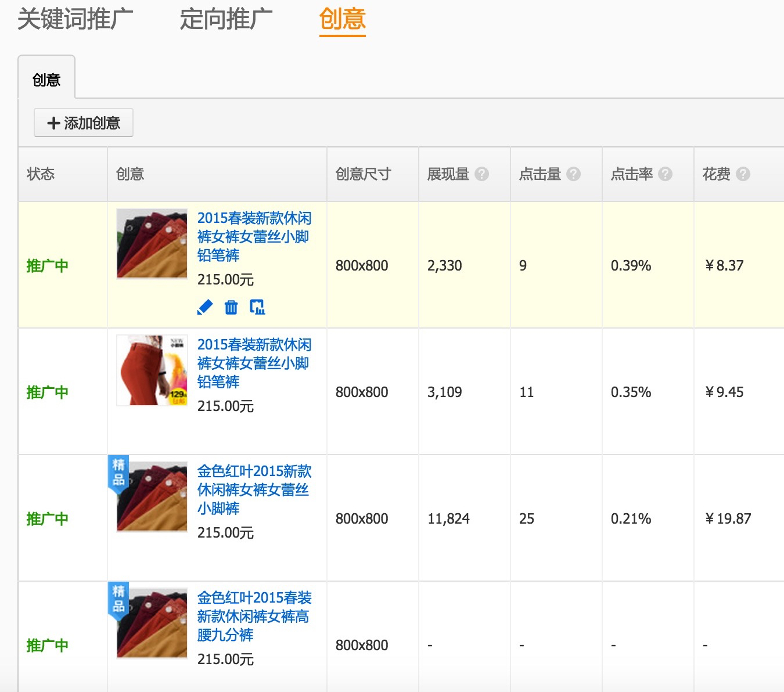Click help icon next to 点击率 header

pyautogui.click(x=666, y=174)
